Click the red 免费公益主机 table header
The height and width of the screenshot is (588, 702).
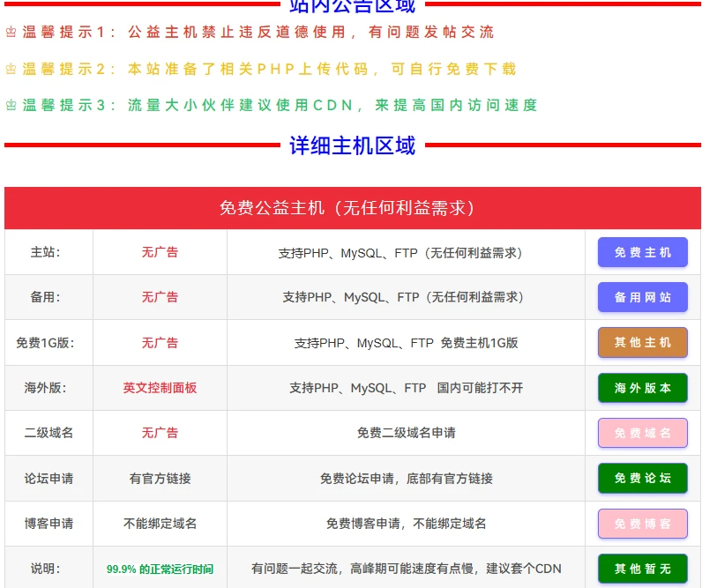[352, 208]
